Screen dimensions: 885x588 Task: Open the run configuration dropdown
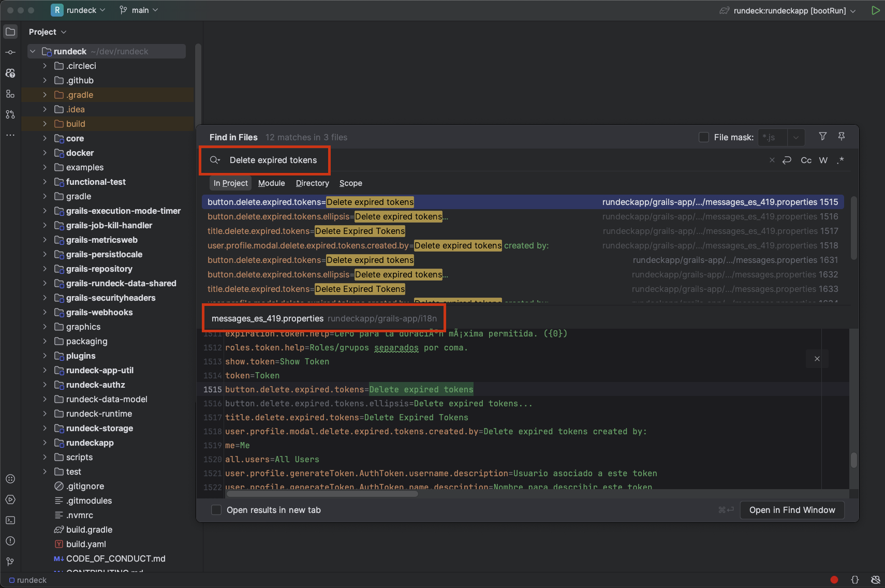(788, 10)
